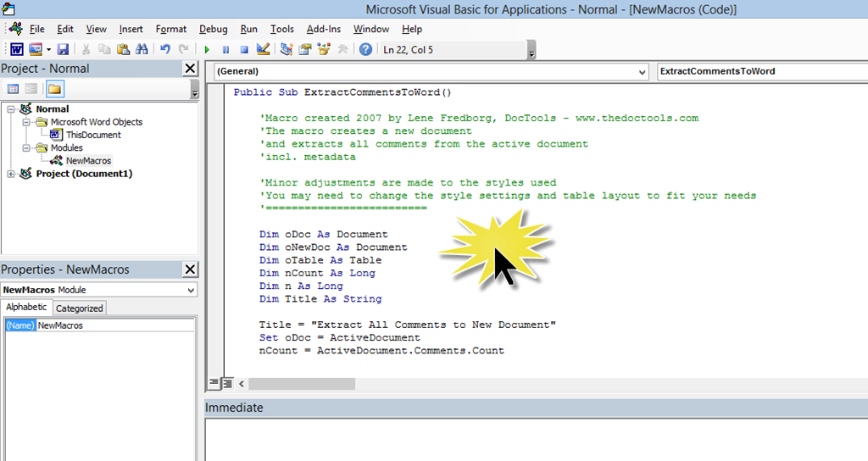Open the Tools menu
This screenshot has height=461, width=868.
(x=281, y=30)
